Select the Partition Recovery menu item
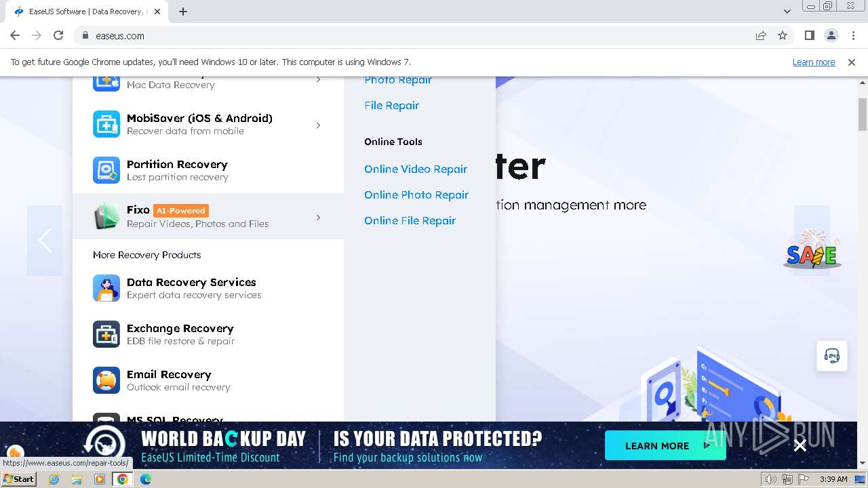868x488 pixels. (x=208, y=170)
